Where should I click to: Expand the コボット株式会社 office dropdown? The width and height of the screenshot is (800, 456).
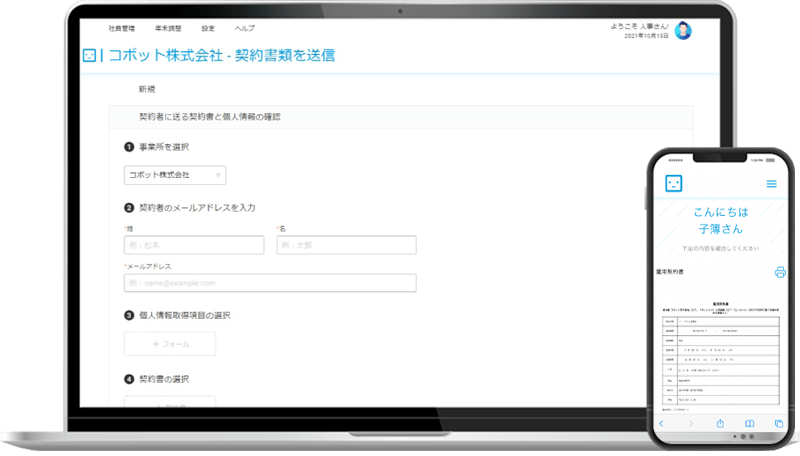pyautogui.click(x=175, y=175)
